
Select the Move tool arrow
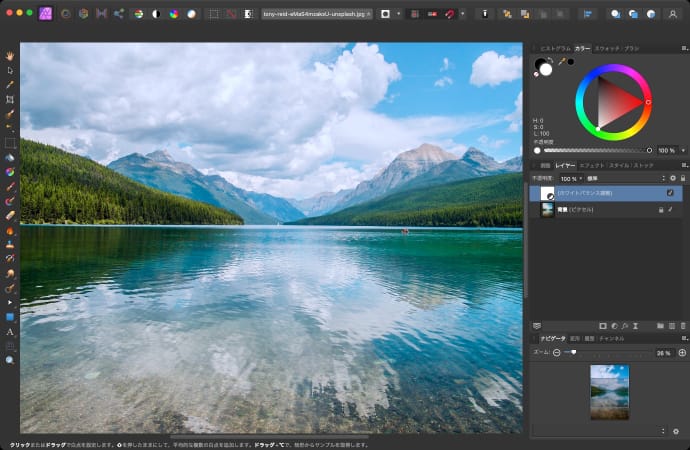[x=10, y=70]
